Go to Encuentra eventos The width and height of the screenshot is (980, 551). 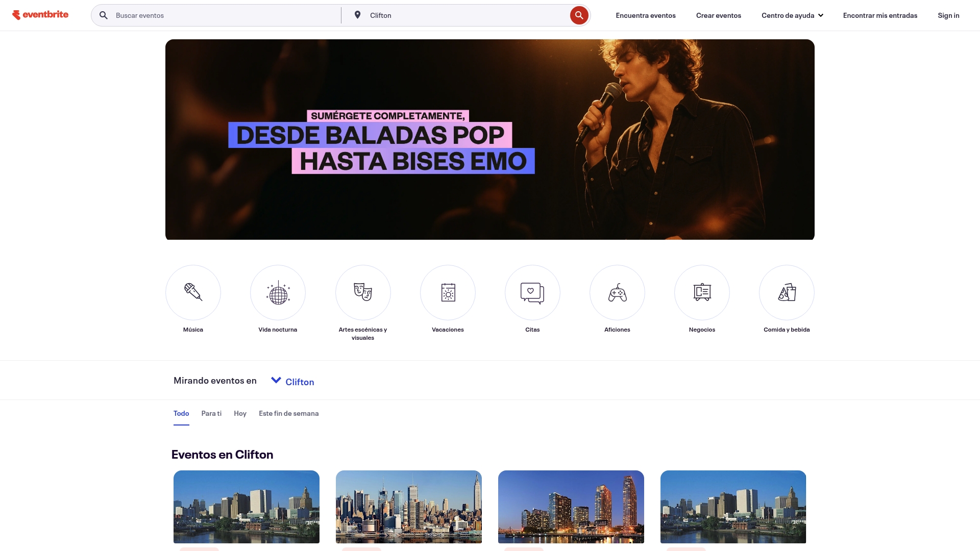646,15
